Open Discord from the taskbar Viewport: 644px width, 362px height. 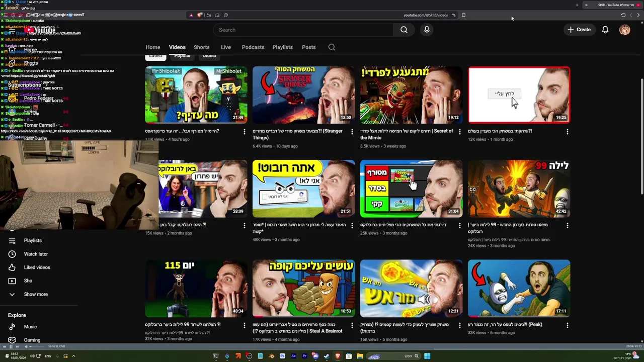point(315,356)
